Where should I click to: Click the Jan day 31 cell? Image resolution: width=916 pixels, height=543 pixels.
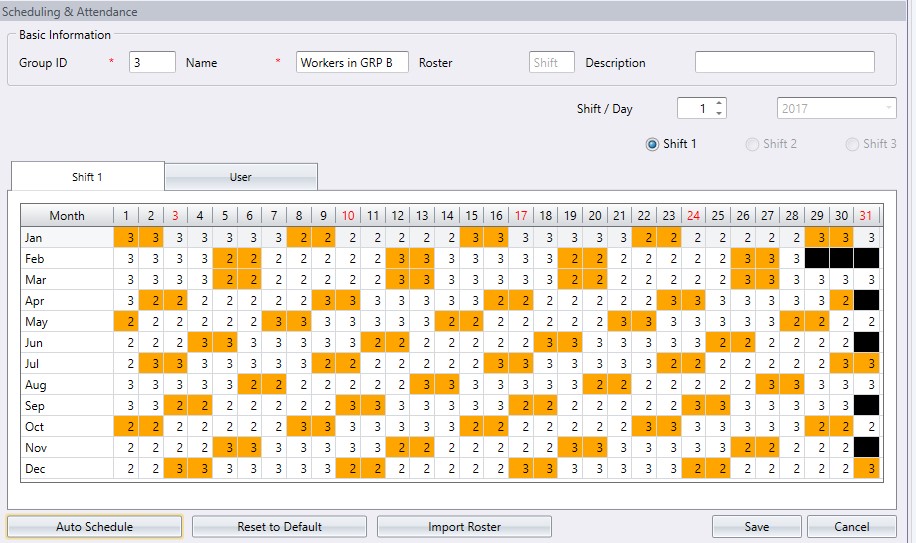click(866, 238)
